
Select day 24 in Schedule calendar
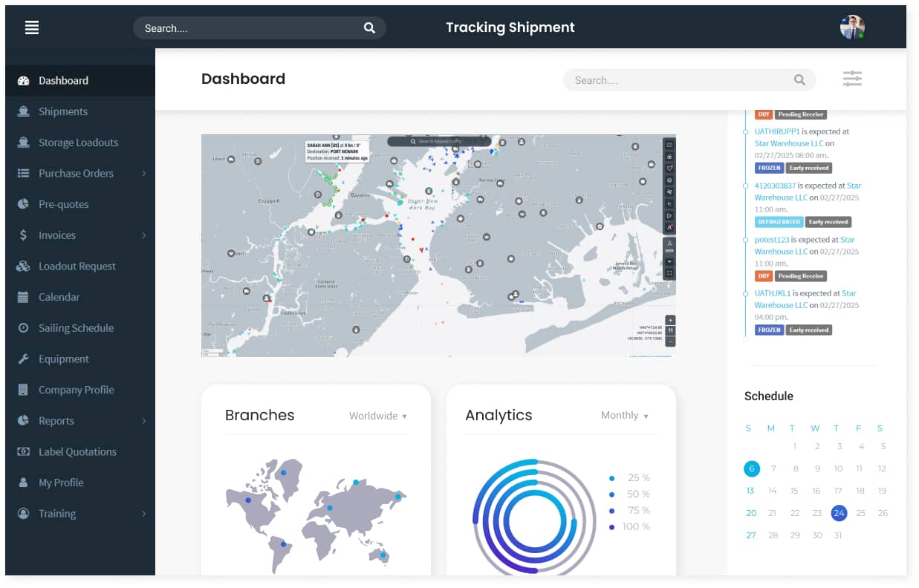[839, 513]
